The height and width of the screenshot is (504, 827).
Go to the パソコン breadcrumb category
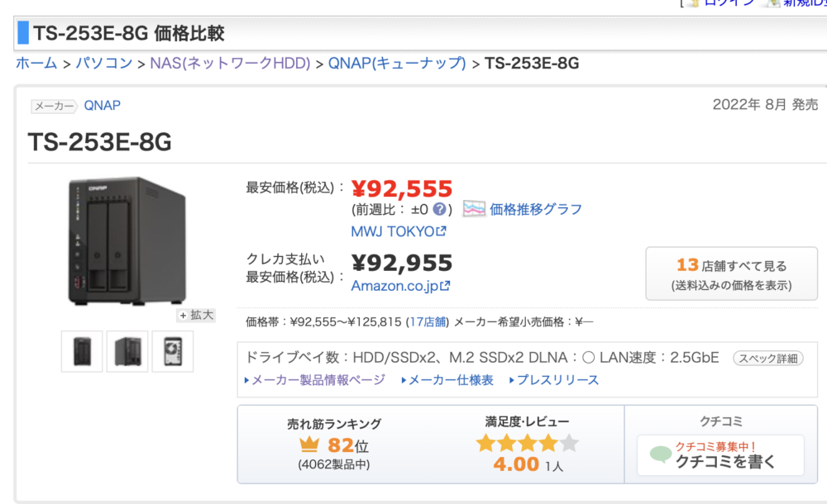pyautogui.click(x=103, y=64)
